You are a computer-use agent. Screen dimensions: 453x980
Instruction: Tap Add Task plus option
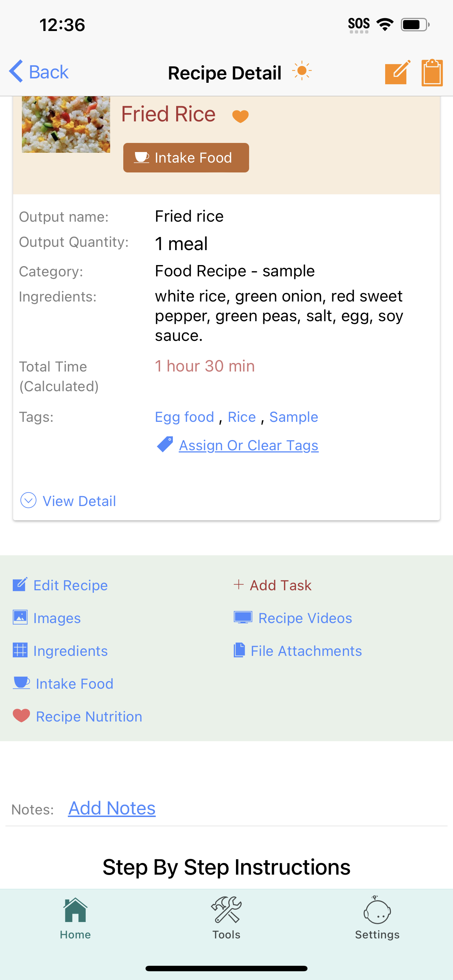point(272,585)
